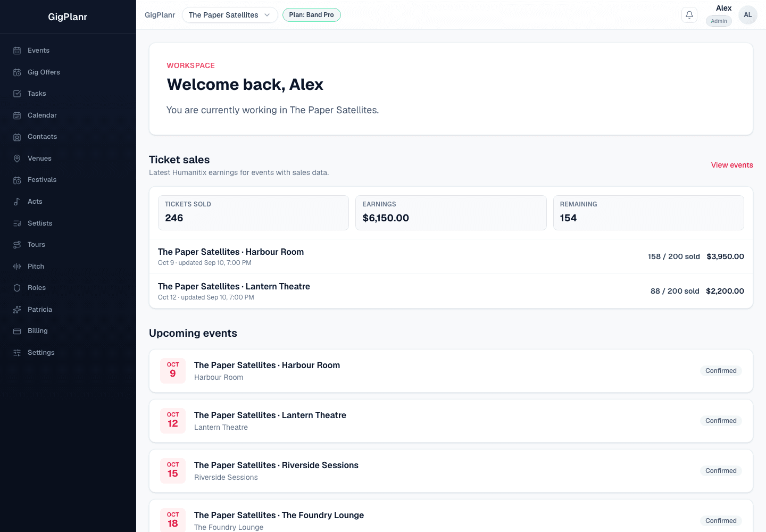Click the GigPlanr logo in sidebar
The image size is (766, 532).
coord(68,17)
